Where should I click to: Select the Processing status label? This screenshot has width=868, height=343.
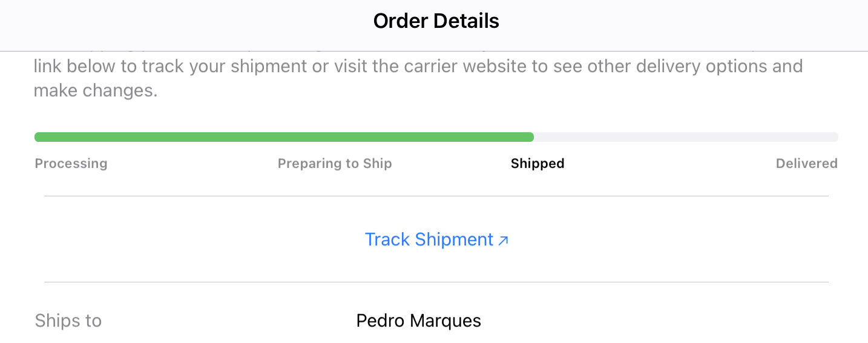click(x=71, y=164)
